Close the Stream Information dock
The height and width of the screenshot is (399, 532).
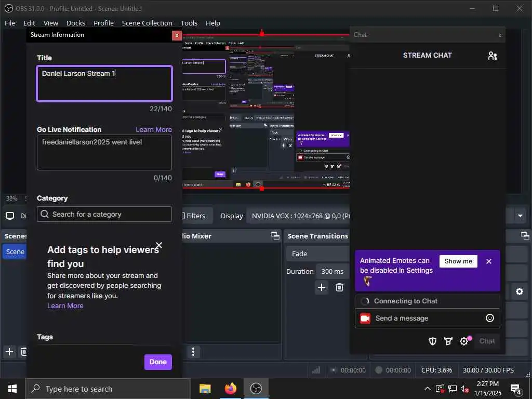point(177,35)
